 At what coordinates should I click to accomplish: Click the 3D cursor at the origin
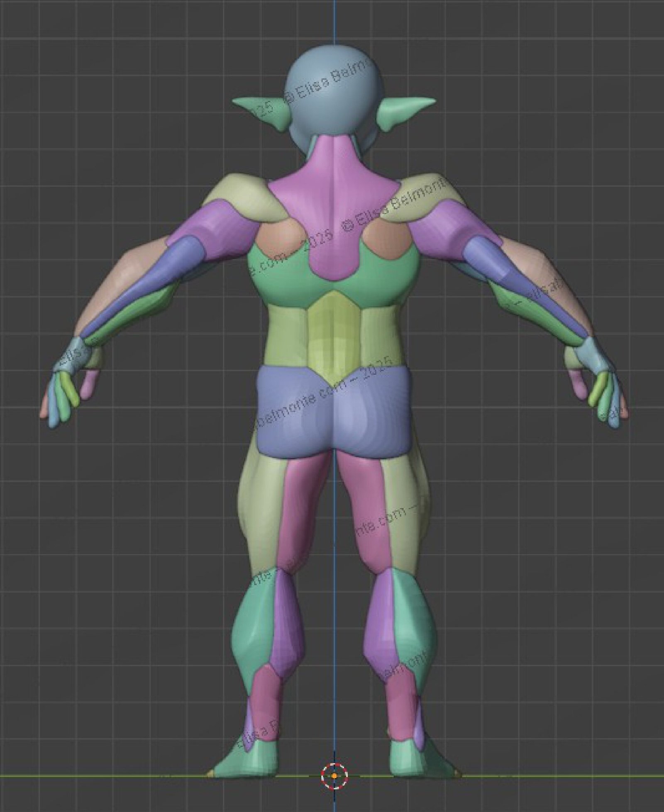(334, 775)
